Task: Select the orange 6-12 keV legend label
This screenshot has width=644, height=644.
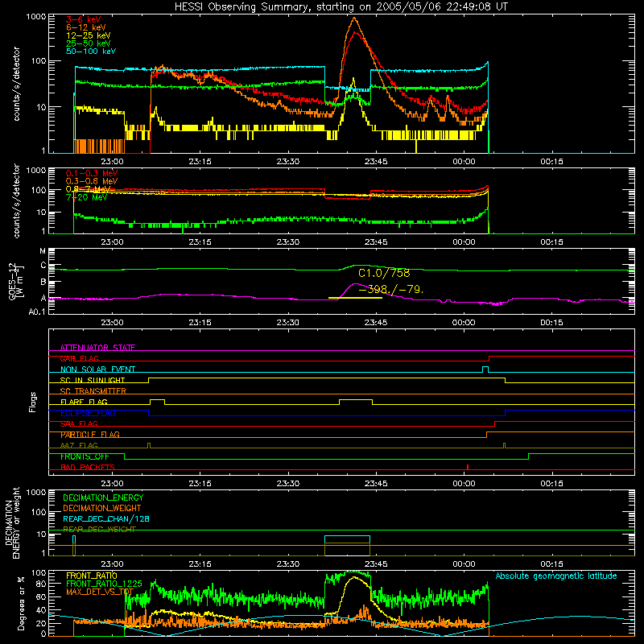Action: (85, 27)
